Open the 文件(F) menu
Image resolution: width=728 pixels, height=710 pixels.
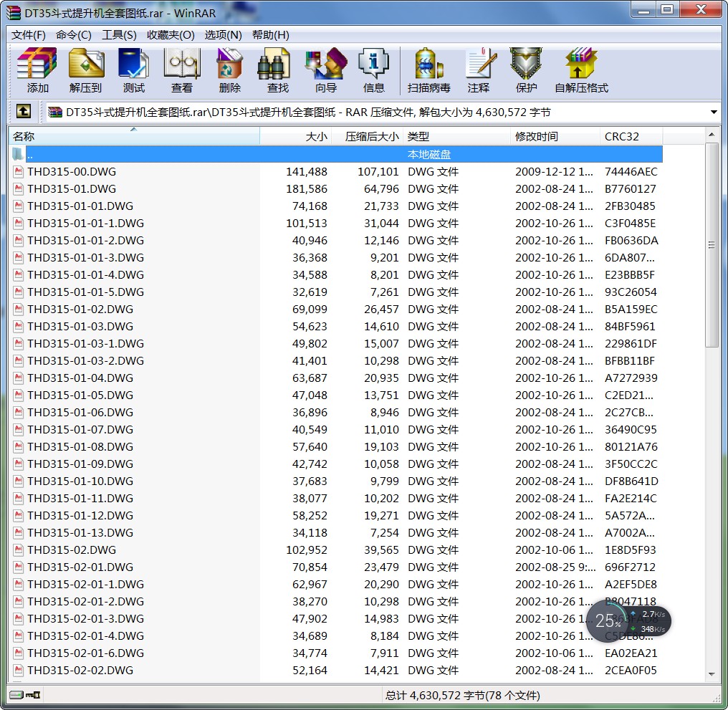click(29, 35)
